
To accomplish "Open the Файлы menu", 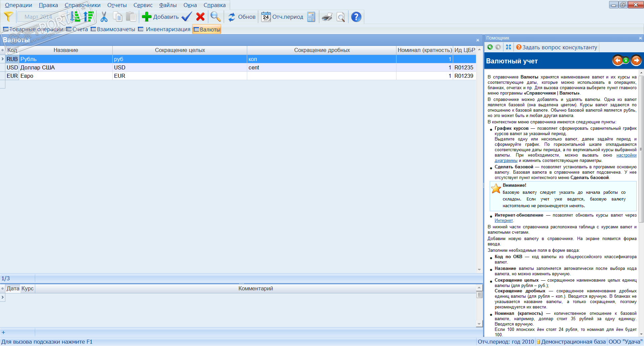I will [168, 5].
